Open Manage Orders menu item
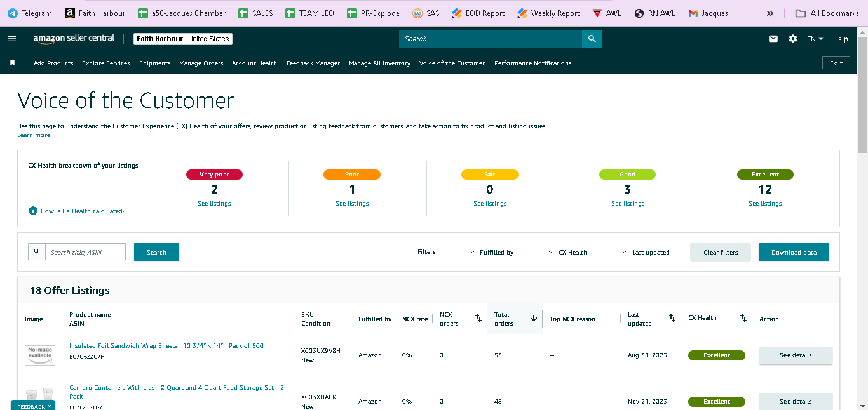This screenshot has height=410, width=868. [x=201, y=63]
